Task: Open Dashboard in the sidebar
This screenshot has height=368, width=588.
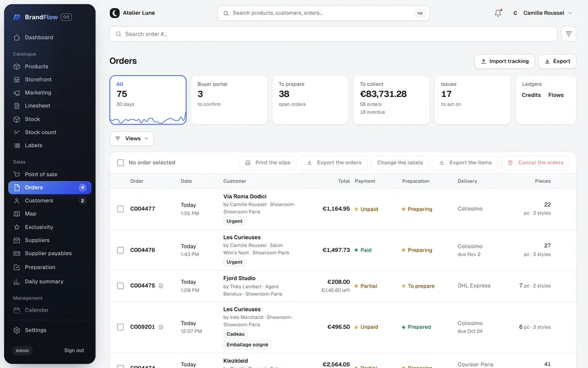Action: click(x=50, y=37)
